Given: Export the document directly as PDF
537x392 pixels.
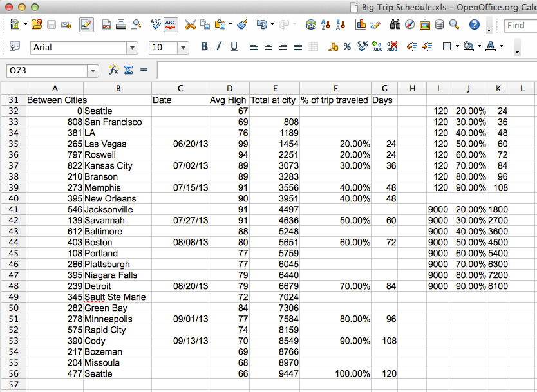Looking at the screenshot, I should point(106,24).
